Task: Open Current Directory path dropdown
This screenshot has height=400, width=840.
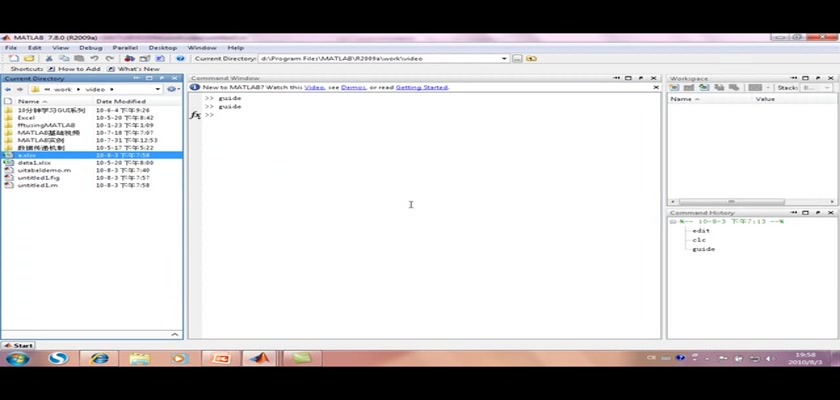Action: coord(504,58)
